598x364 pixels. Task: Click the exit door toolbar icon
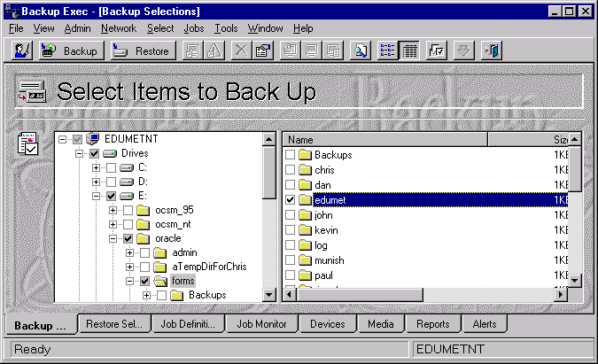tap(492, 50)
